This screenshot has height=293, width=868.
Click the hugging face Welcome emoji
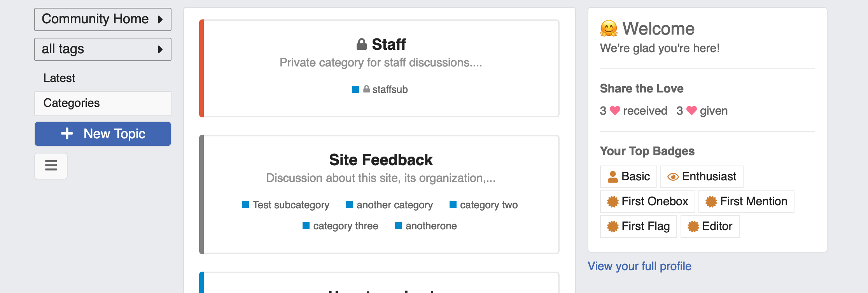(x=609, y=29)
